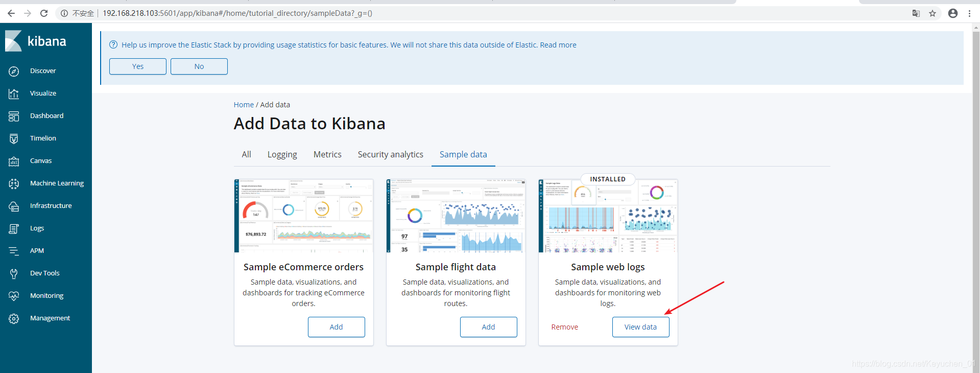Open Infrastructure via its icon
980x373 pixels.
14,206
